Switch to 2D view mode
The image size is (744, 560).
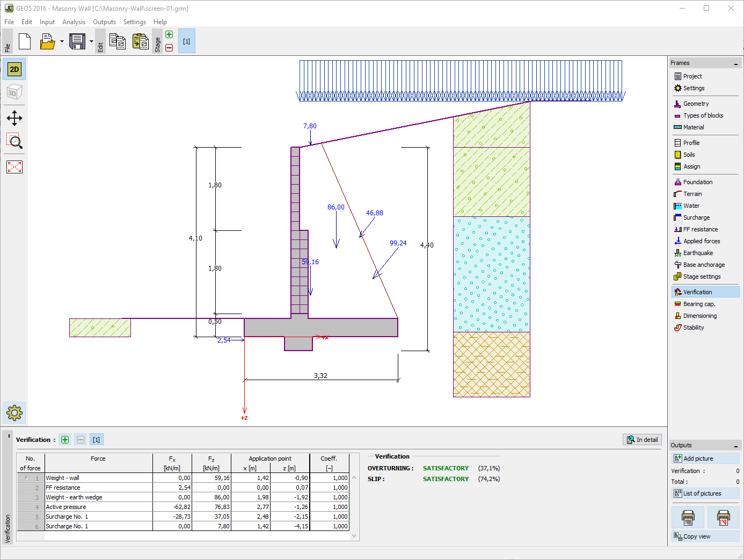point(14,69)
